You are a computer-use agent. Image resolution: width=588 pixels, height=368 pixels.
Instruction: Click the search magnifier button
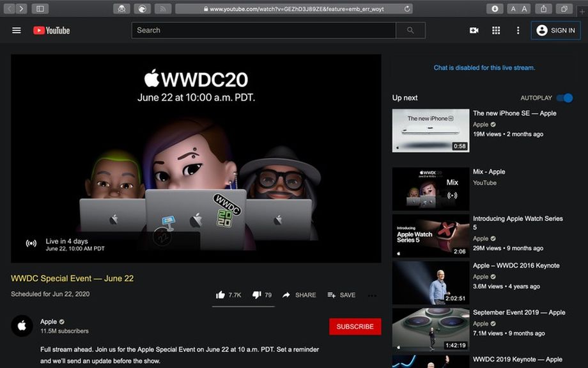tap(410, 30)
